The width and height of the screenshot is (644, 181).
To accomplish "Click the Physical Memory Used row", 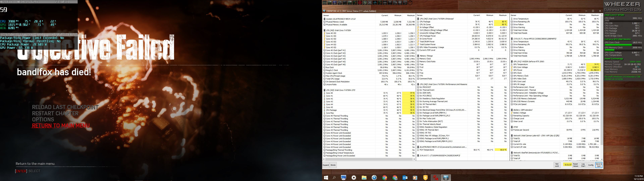I will point(369,22).
